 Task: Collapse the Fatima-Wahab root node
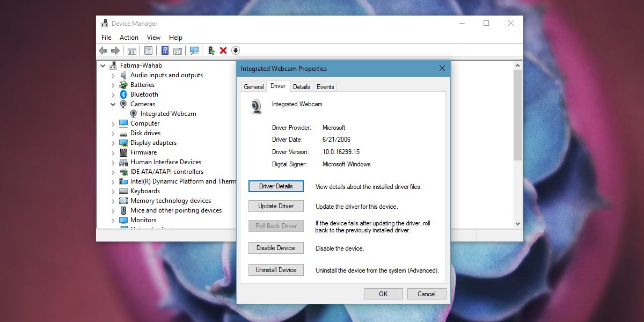103,65
